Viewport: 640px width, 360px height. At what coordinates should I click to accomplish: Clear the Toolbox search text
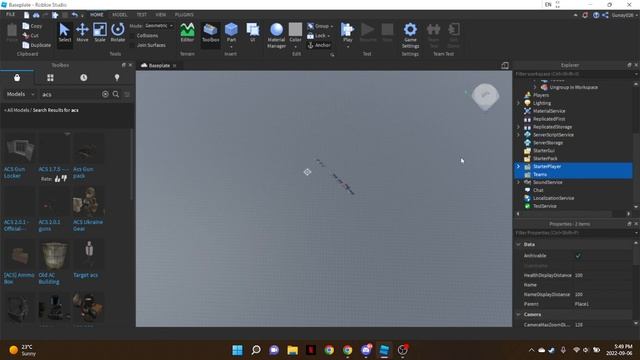pyautogui.click(x=105, y=94)
